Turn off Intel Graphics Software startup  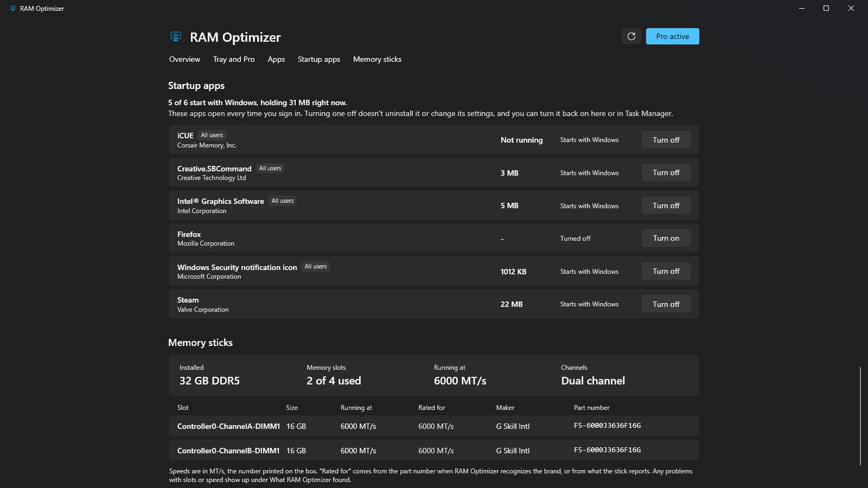click(x=666, y=206)
